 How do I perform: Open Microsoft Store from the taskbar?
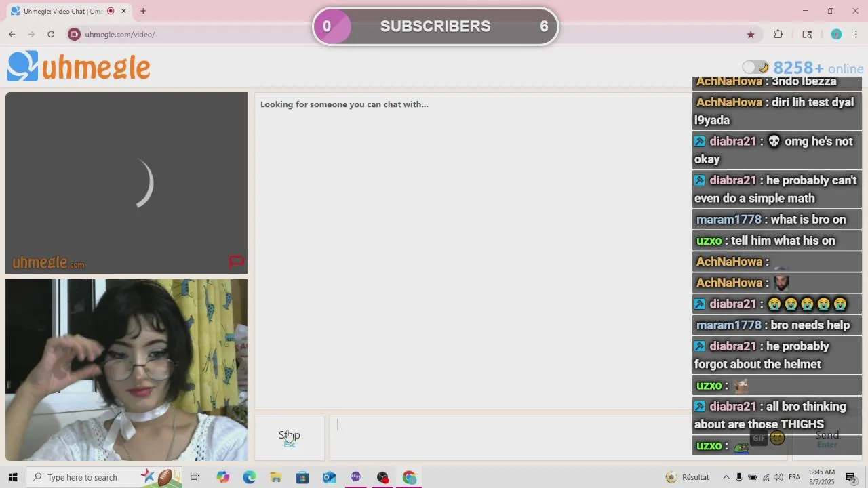302,477
